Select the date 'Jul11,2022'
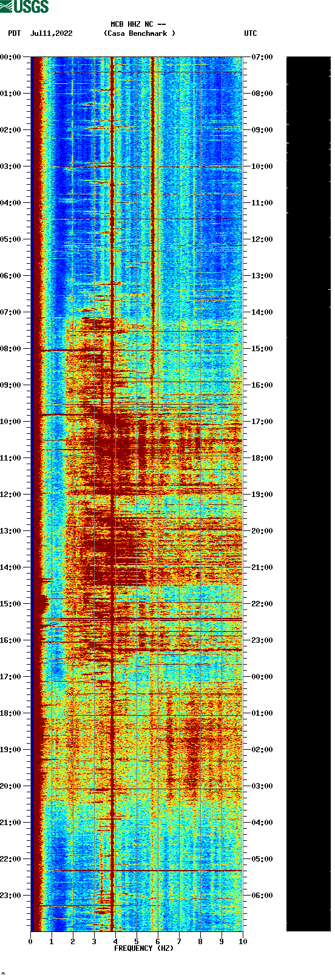Image resolution: width=335 pixels, height=980 pixels. [51, 33]
